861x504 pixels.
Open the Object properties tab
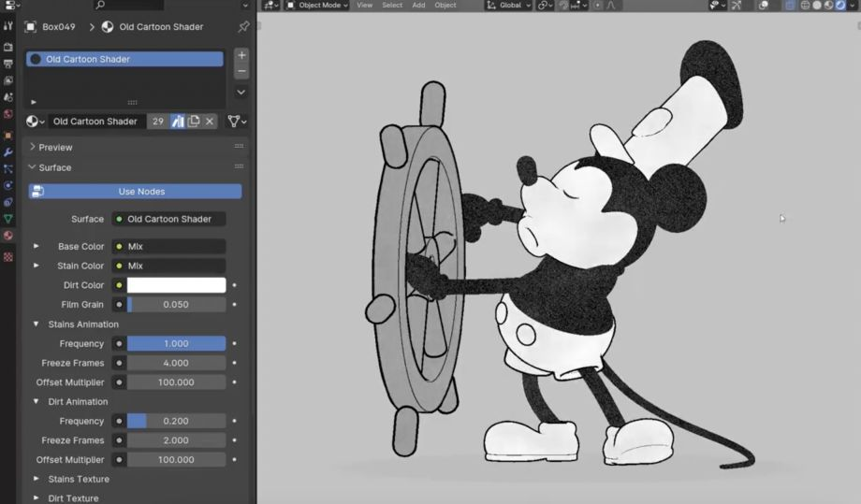(x=8, y=135)
